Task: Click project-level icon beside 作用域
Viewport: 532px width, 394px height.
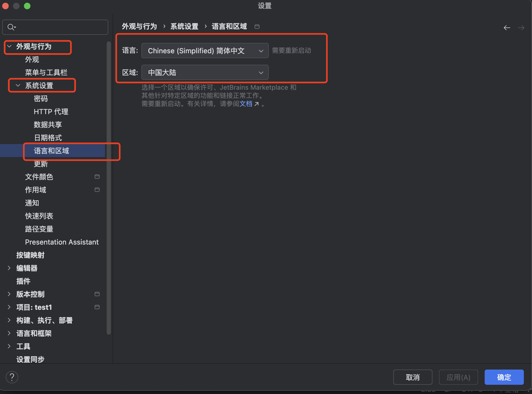Action: point(97,190)
